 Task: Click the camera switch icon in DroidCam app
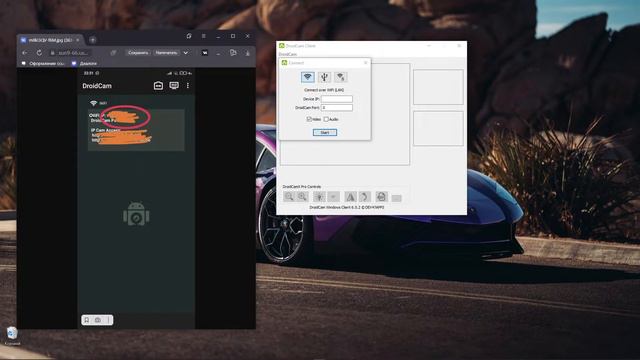tap(158, 86)
